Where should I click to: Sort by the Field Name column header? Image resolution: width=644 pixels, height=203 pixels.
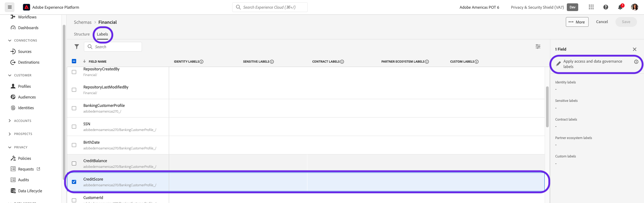[97, 62]
